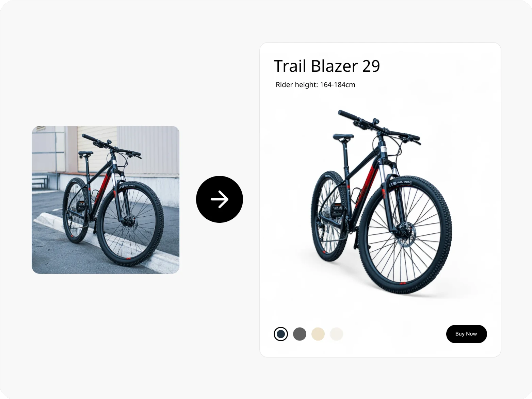Image resolution: width=532 pixels, height=399 pixels.
Task: Click the Trail Blazer 29 title
Action: point(327,66)
